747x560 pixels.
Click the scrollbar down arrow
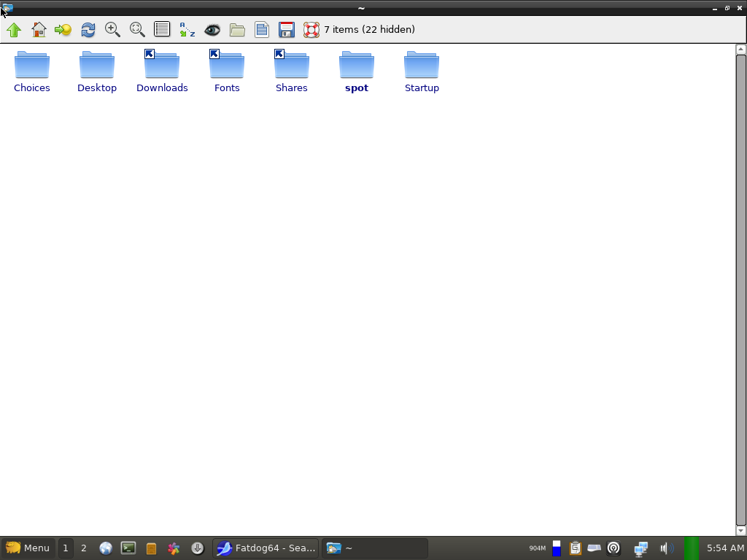click(x=740, y=531)
